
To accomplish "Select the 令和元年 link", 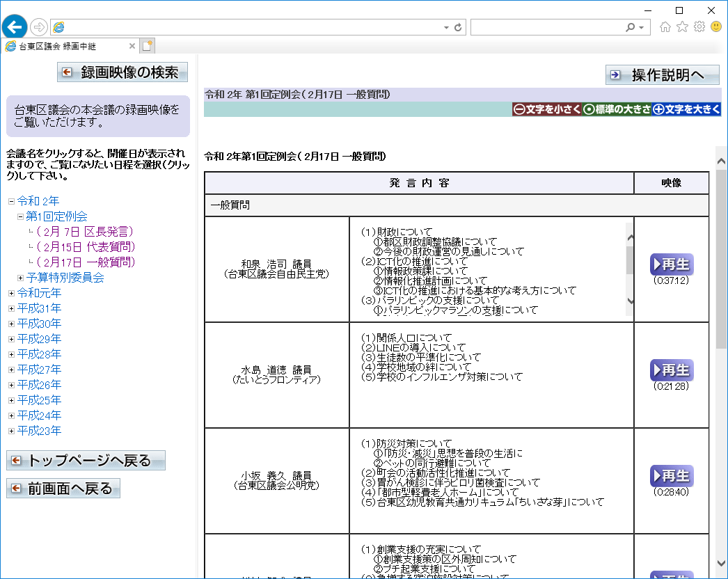I will pos(39,292).
